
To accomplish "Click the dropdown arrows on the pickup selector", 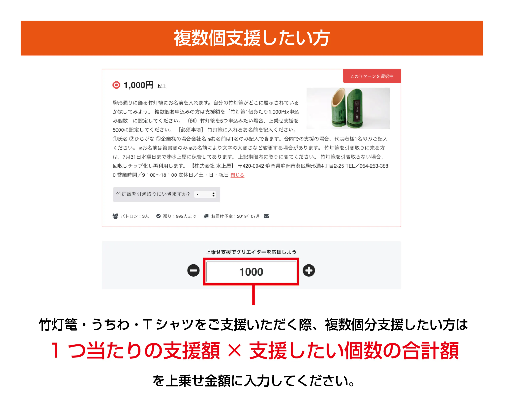I will [213, 194].
